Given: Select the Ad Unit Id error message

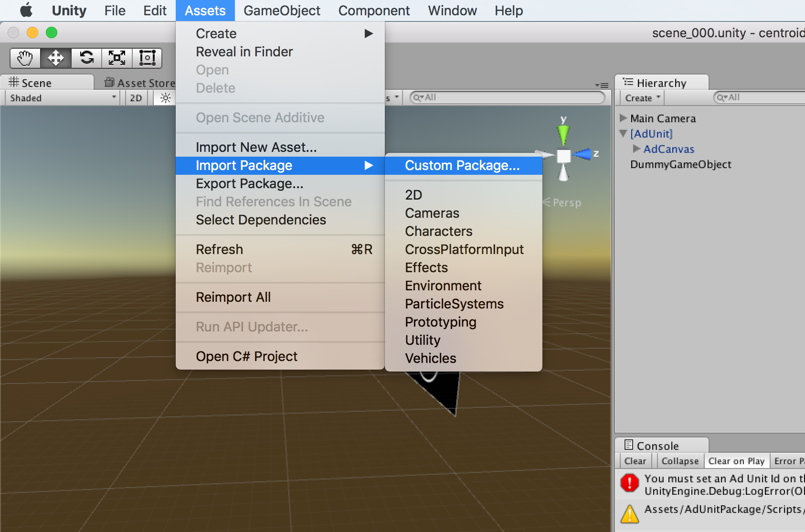Looking at the screenshot, I should pos(710,484).
